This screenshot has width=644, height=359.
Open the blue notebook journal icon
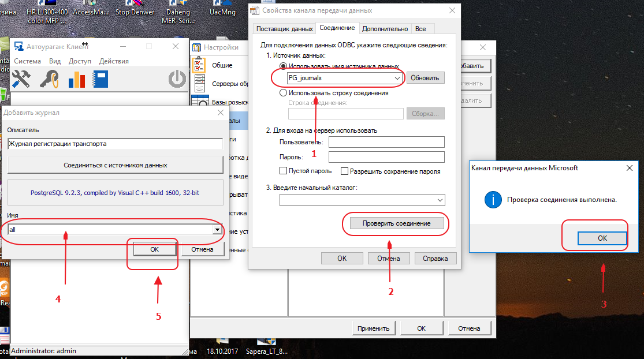(101, 78)
